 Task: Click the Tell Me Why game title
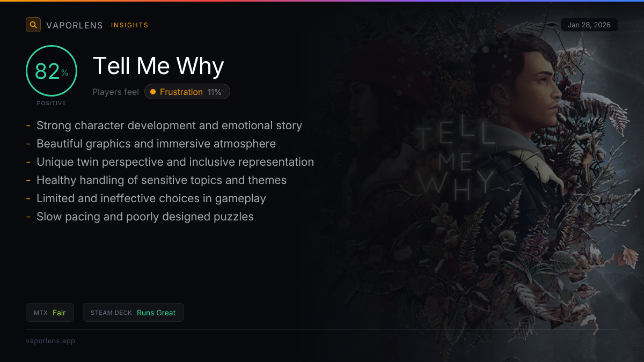click(x=158, y=65)
